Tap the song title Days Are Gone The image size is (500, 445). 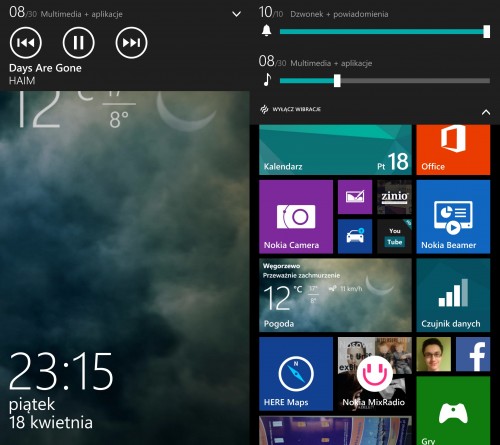pyautogui.click(x=45, y=68)
